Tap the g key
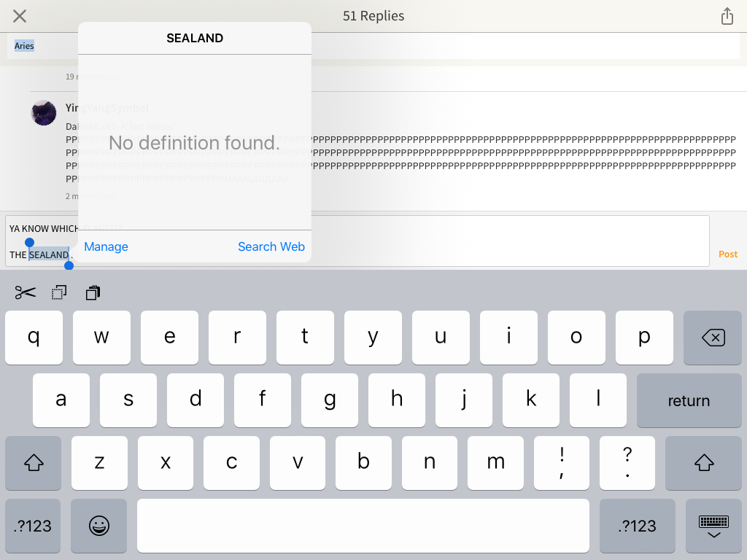Screen dimensions: 747x560 (x=330, y=400)
